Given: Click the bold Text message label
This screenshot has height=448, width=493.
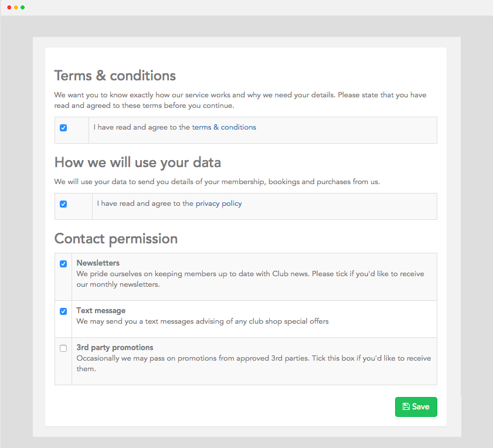Looking at the screenshot, I should point(101,311).
